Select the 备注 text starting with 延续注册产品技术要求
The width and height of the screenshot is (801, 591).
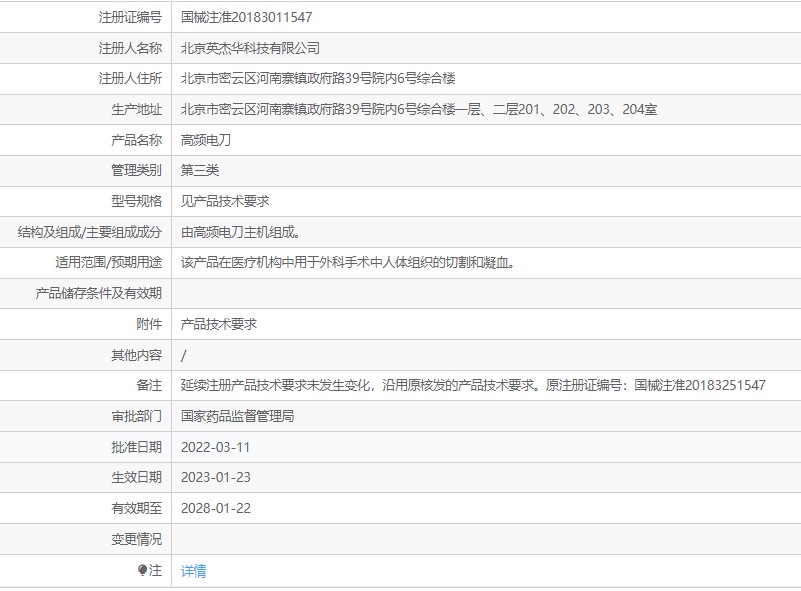473,385
